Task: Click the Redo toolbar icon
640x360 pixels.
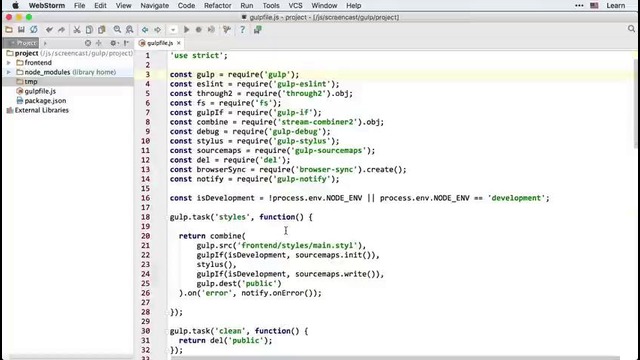Action: [62, 30]
